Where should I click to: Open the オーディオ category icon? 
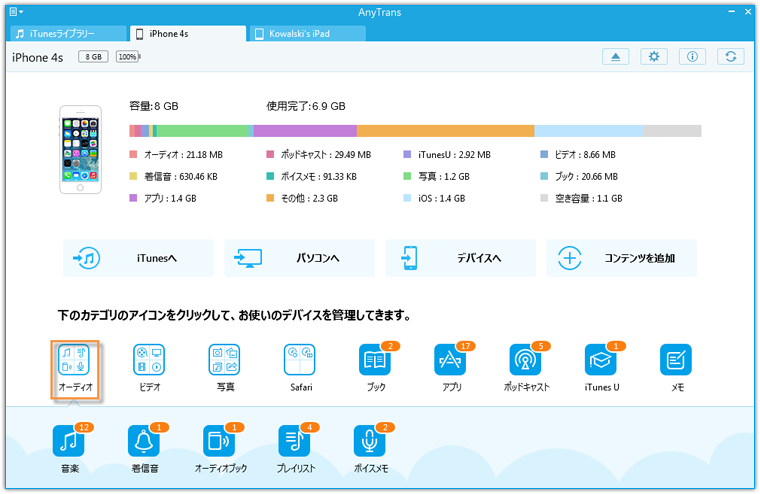click(x=74, y=360)
